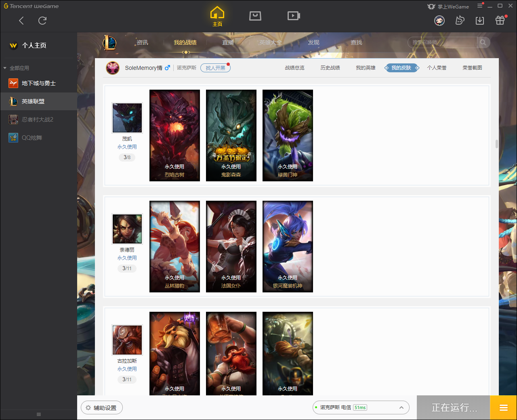517x420 pixels.
Task: Click the page vertical scrollbar thumb
Action: click(496, 144)
